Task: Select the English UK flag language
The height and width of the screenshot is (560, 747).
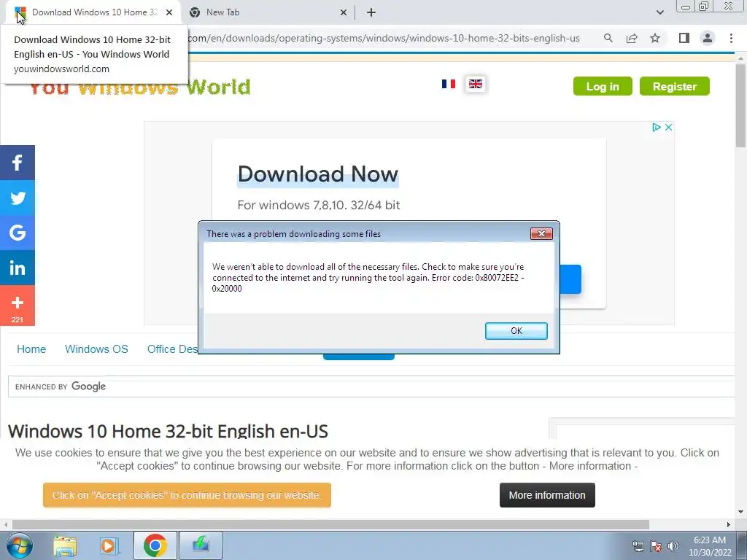Action: 476,84
